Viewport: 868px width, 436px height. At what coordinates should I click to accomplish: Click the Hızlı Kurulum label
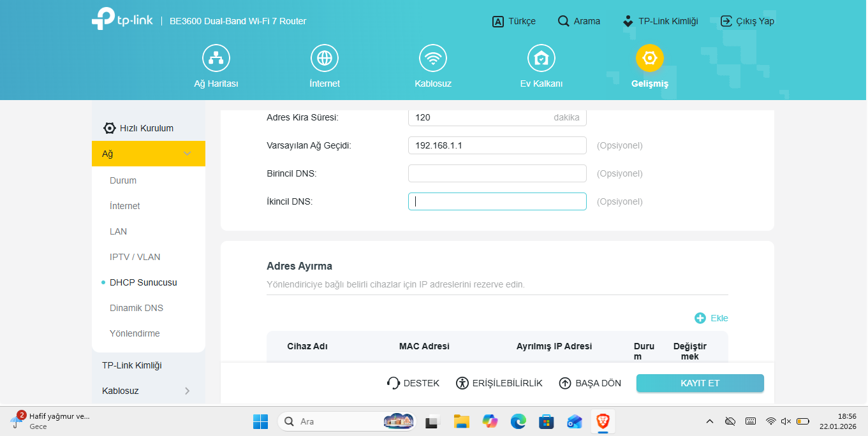coord(147,128)
